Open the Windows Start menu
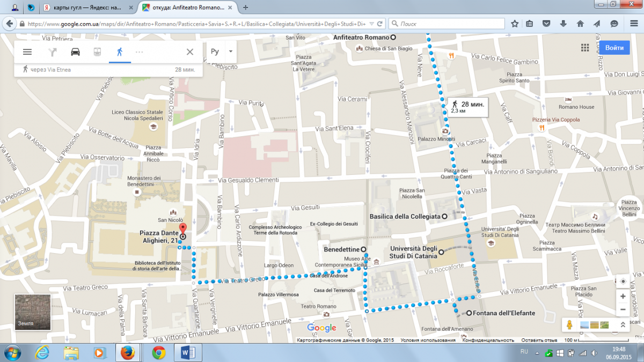This screenshot has height=362, width=644. [12, 352]
